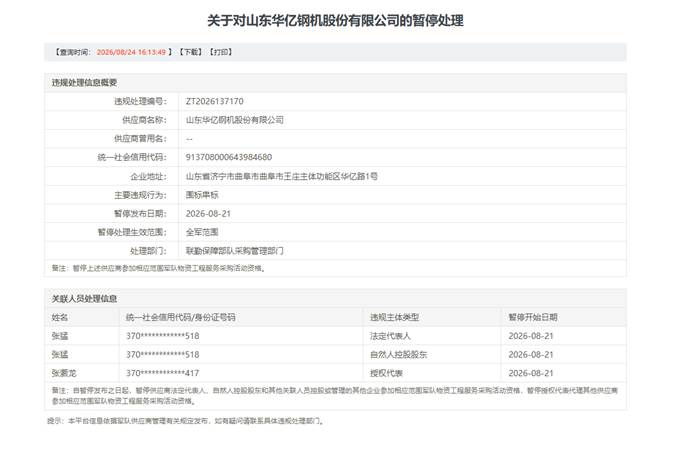
Task: Select the 主要违规行为 label
Action: click(140, 195)
